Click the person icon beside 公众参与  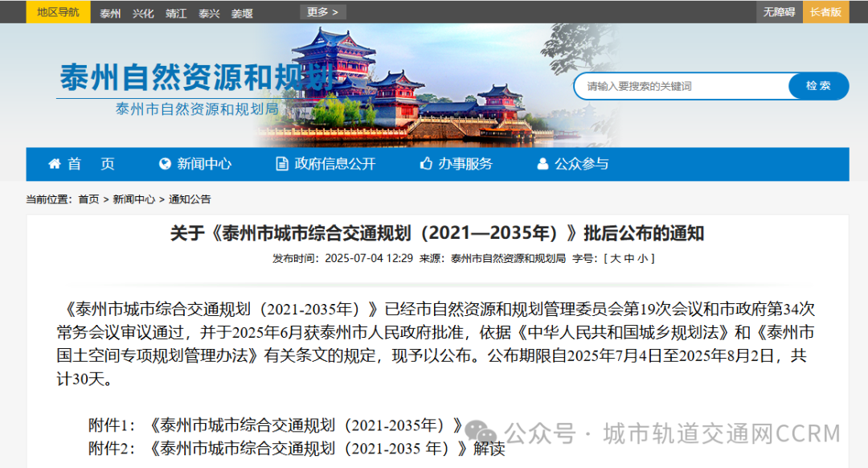542,164
